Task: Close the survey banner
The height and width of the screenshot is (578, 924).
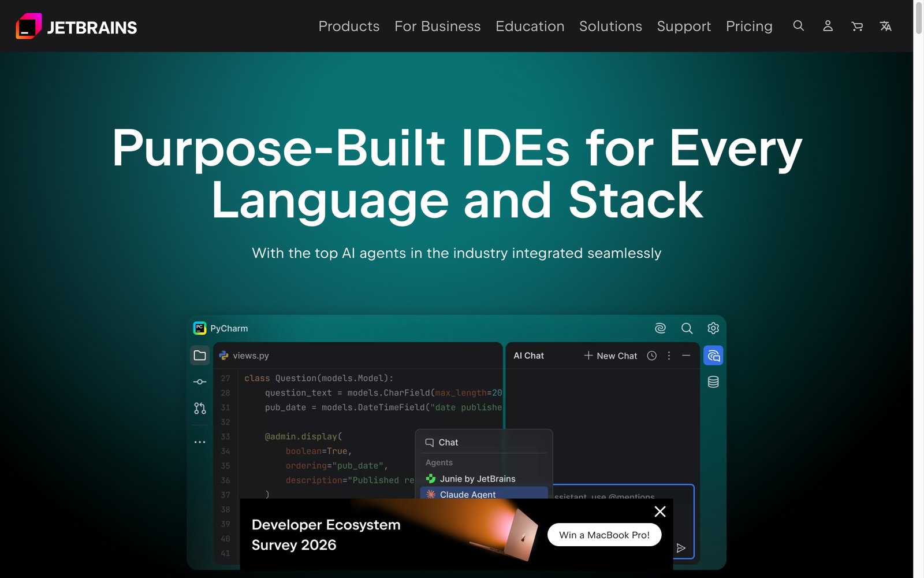Action: point(660,512)
